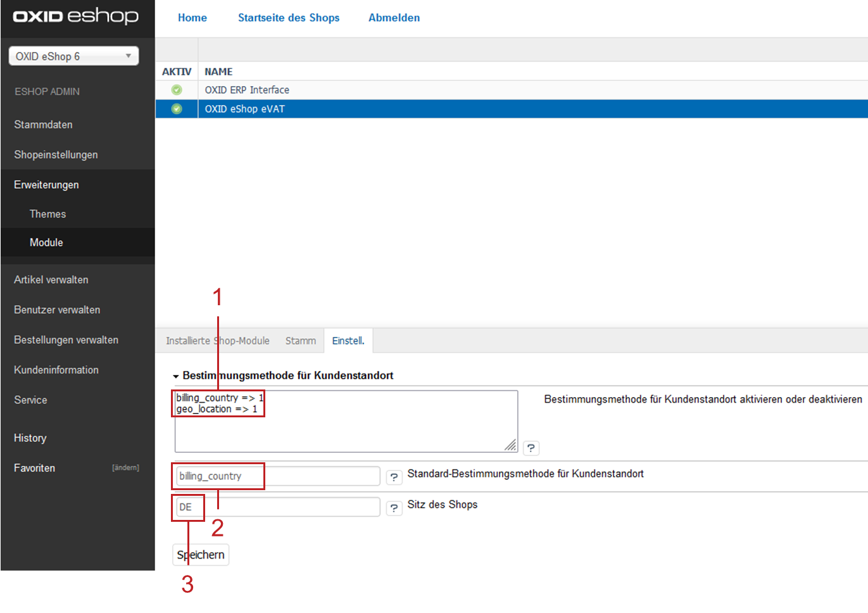Open the OXID eShop 6 shop selector
Image resolution: width=868 pixels, height=613 pixels.
[73, 56]
